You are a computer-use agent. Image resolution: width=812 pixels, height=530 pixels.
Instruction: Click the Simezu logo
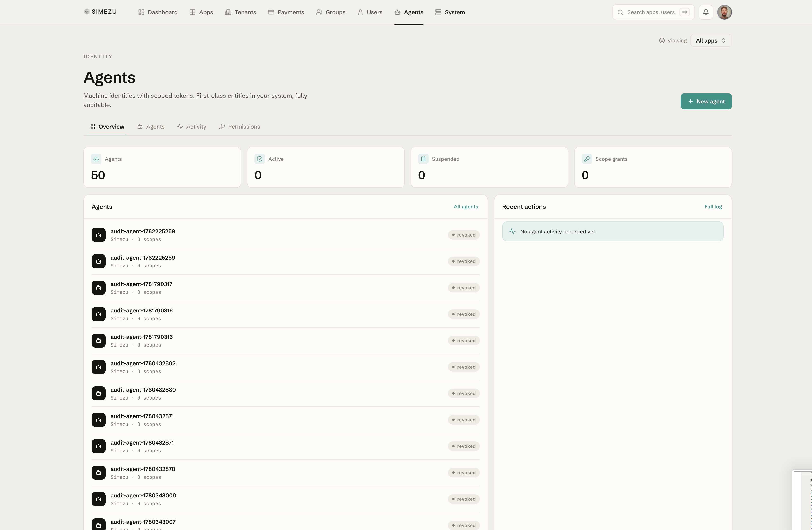pyautogui.click(x=100, y=12)
